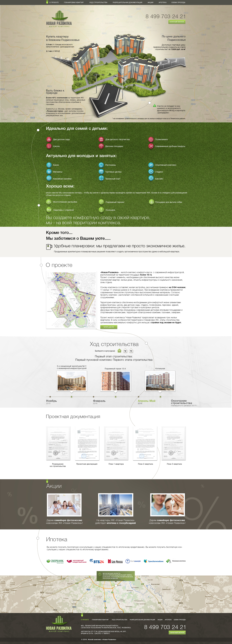Click the ВТБ24 bank logo
Image resolution: width=232 pixels, height=644 pixels.
pos(97,561)
